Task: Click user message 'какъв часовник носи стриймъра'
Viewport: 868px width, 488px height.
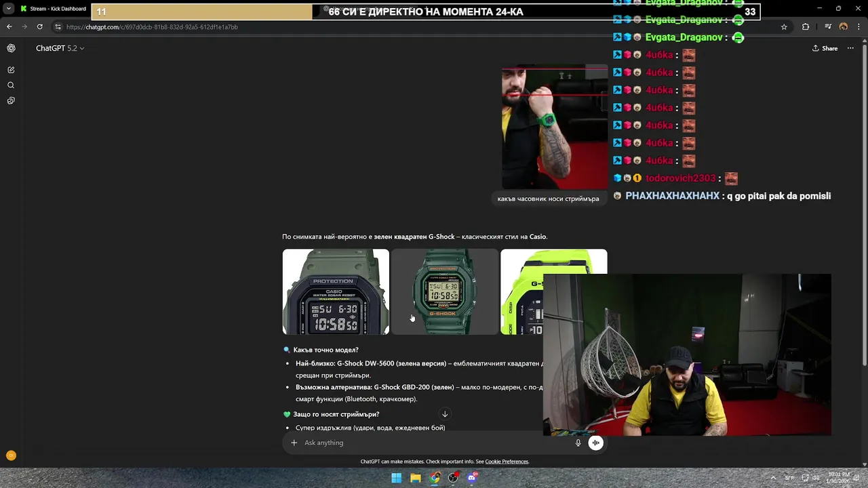Action: tap(548, 199)
